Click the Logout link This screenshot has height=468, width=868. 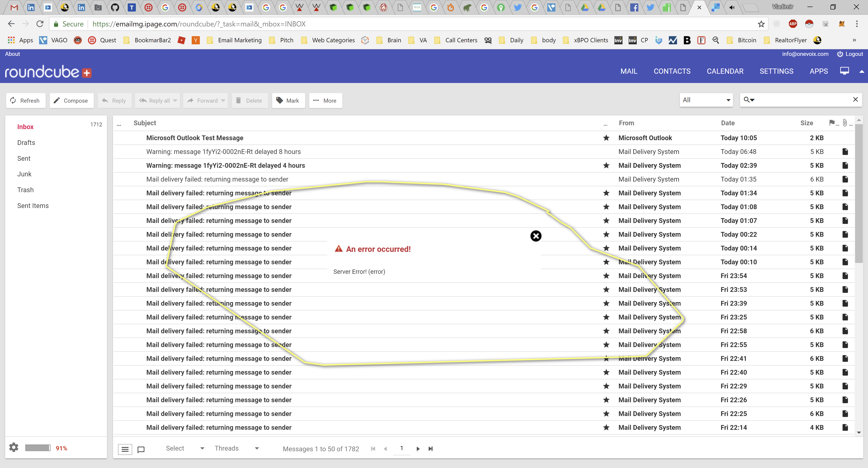(850, 54)
